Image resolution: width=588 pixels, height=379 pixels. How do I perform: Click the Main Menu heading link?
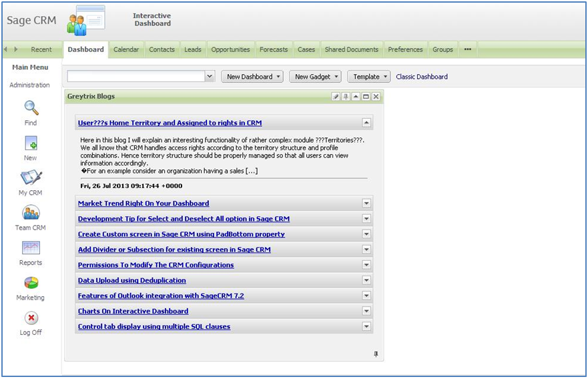tap(30, 67)
